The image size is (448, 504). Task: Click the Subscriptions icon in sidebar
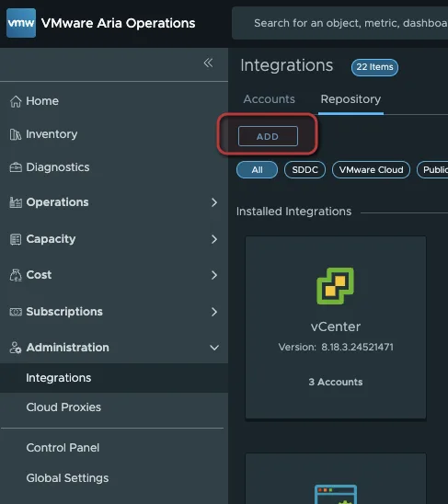tap(16, 312)
